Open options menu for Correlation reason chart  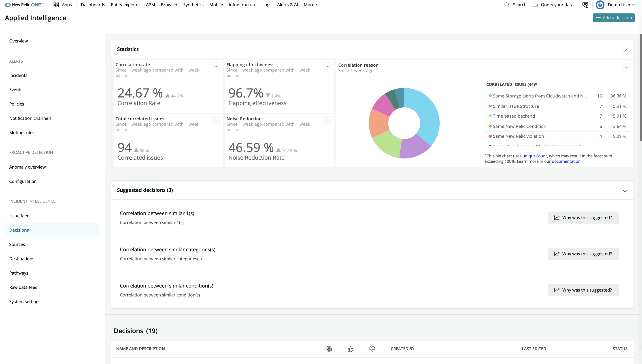(x=627, y=67)
